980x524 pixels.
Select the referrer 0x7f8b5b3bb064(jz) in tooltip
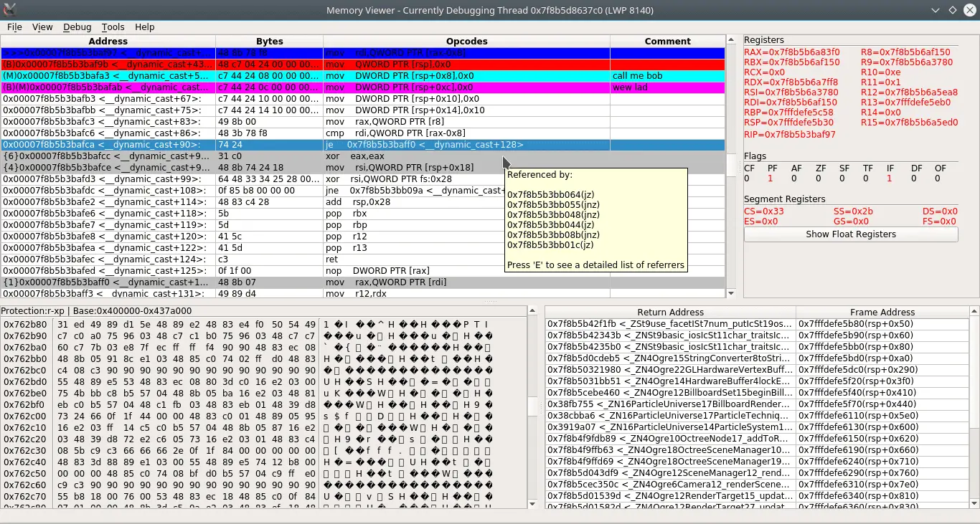(x=551, y=195)
